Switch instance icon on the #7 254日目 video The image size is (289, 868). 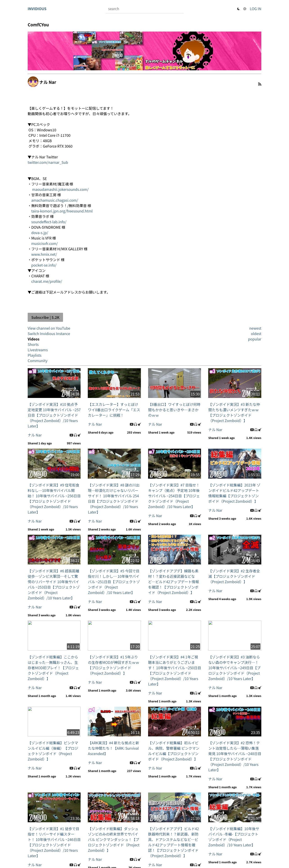[x=199, y=516]
